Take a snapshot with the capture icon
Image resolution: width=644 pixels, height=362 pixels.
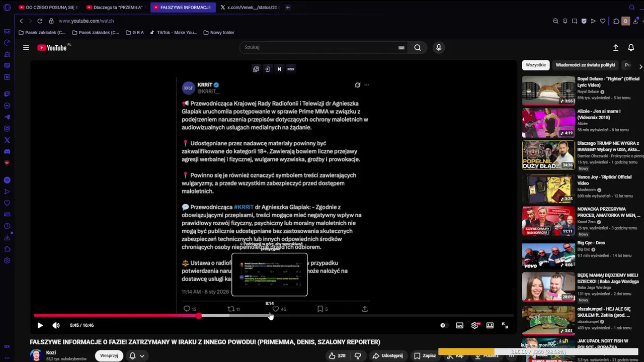(x=575, y=21)
